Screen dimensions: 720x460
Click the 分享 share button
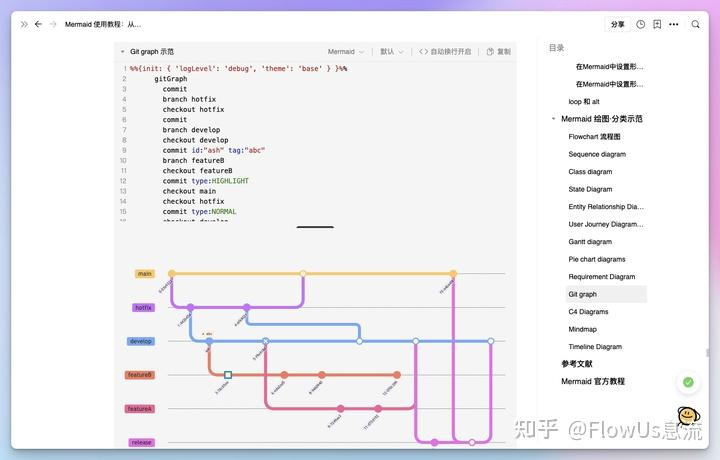click(x=617, y=24)
